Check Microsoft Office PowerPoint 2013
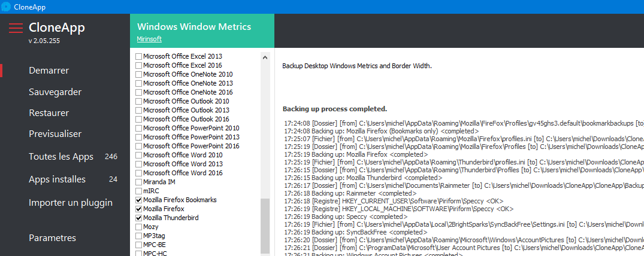 click(139, 137)
